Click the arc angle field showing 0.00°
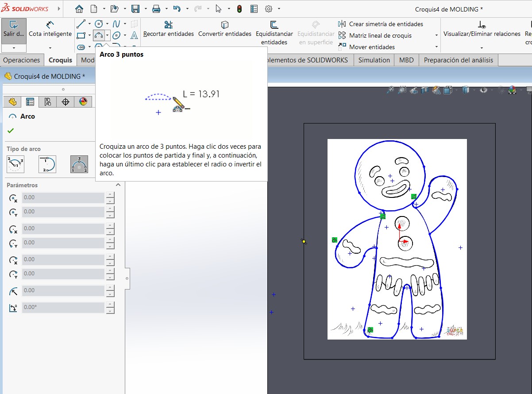This screenshot has height=394, width=532. [x=63, y=307]
